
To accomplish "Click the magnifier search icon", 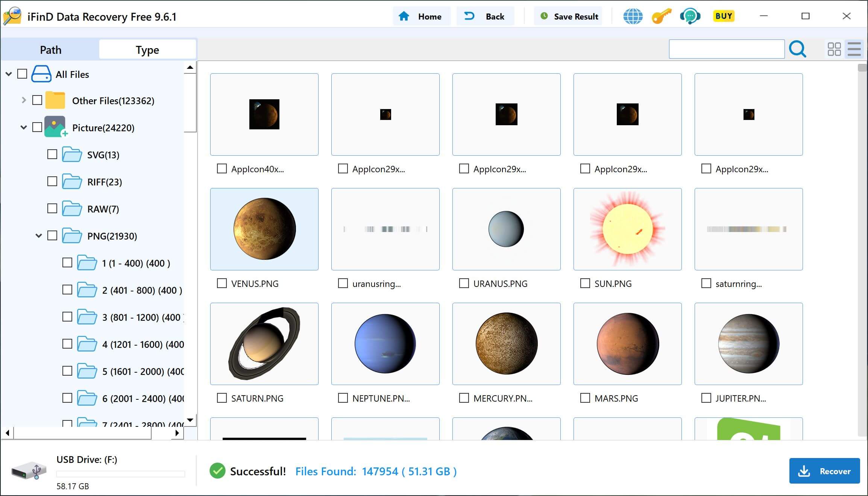I will coord(797,49).
